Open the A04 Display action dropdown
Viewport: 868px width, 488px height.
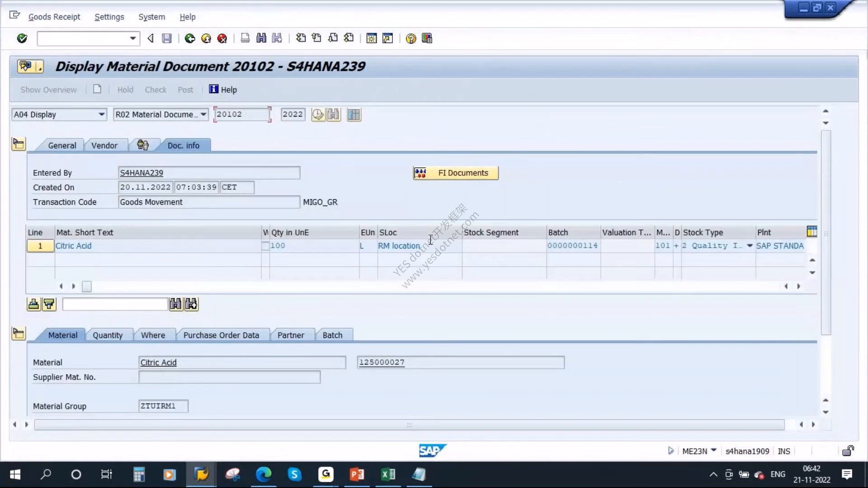(102, 114)
